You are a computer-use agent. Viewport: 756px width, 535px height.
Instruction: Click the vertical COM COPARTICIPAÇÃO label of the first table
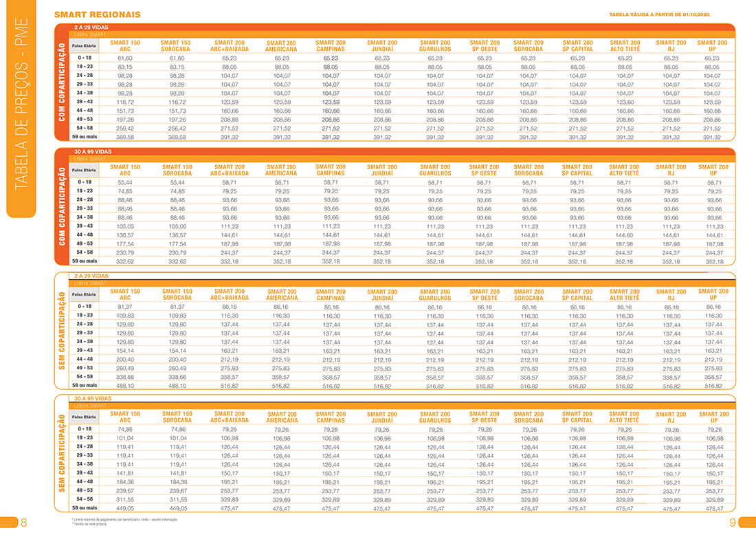pyautogui.click(x=62, y=82)
